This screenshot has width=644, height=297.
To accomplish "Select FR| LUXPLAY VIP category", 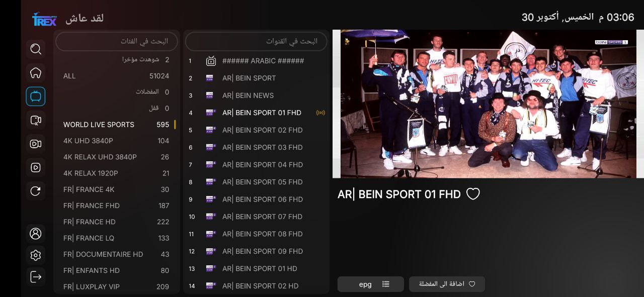I will point(117,286).
